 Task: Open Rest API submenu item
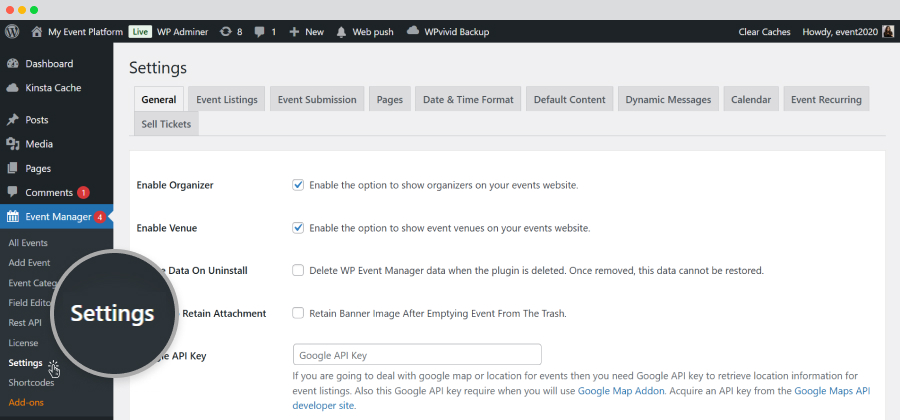[x=25, y=323]
